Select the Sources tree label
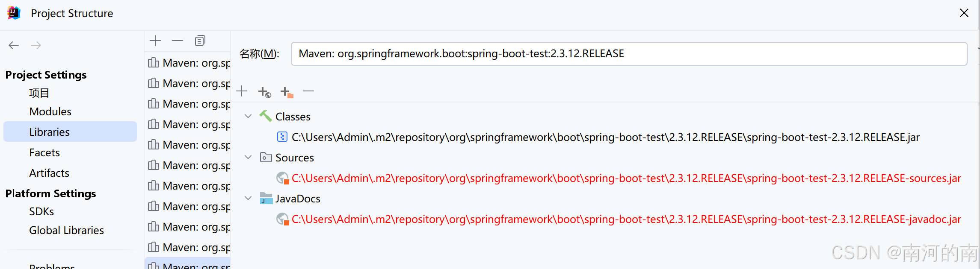 (295, 158)
